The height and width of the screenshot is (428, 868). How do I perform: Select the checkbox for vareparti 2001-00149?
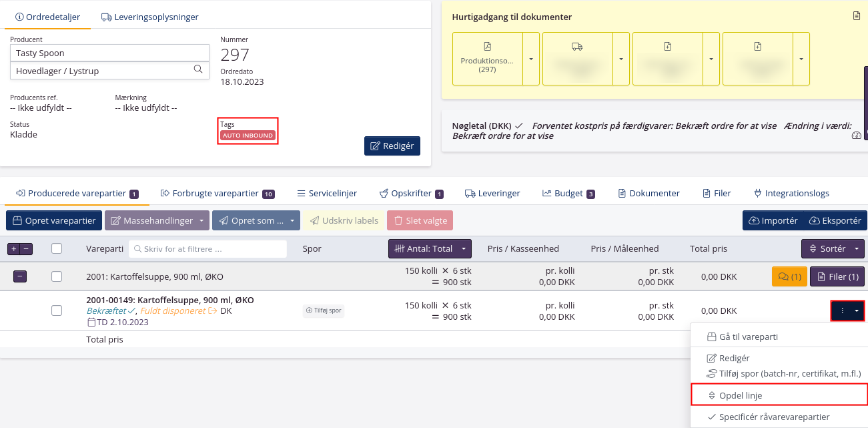tap(57, 310)
